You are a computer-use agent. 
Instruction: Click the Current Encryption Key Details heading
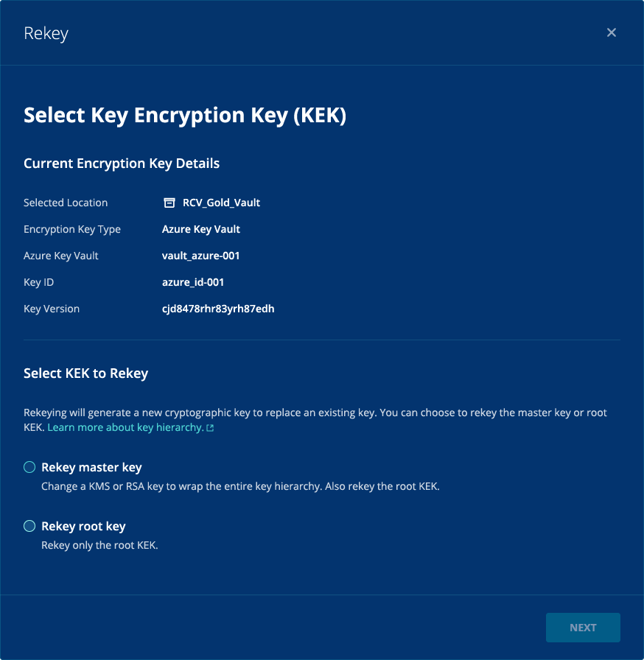(122, 164)
